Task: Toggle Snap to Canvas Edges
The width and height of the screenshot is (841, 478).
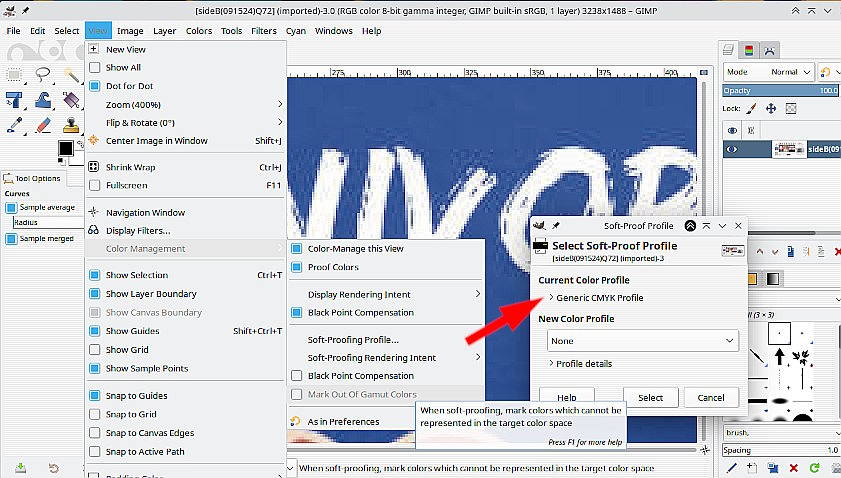Action: (x=94, y=433)
